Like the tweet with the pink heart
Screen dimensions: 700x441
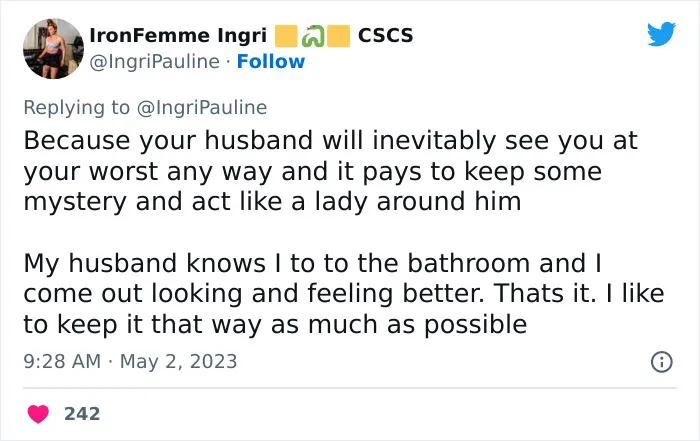point(38,414)
